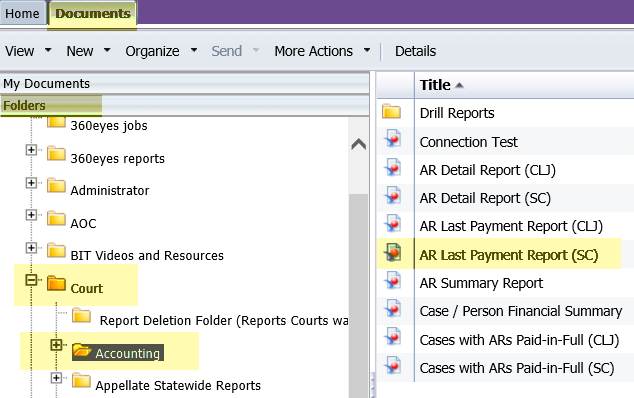Select Appellate Statewide Reports label
Image resolution: width=634 pixels, height=398 pixels.
[x=178, y=386]
